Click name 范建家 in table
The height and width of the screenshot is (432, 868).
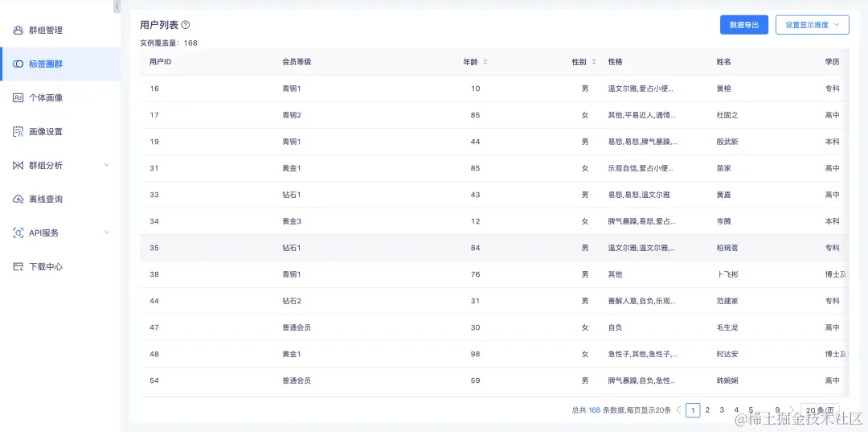point(727,302)
